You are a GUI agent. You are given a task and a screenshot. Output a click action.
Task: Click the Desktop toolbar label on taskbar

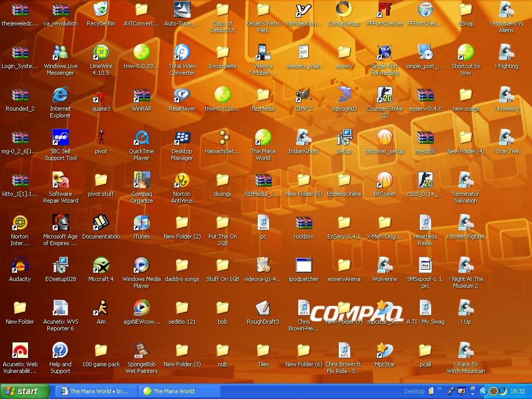(414, 391)
